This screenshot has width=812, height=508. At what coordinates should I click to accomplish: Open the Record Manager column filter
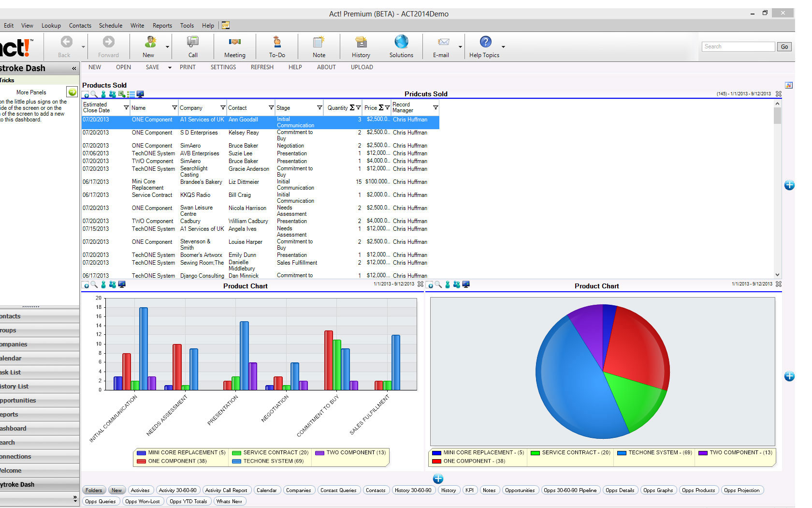(435, 107)
